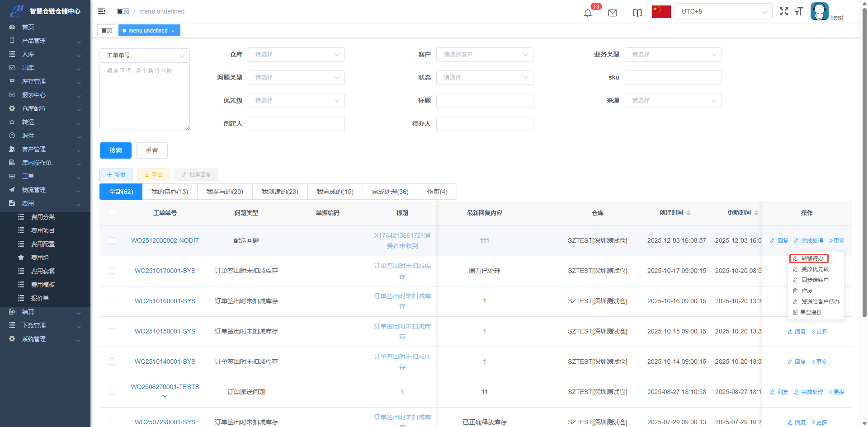Tick checkbox for WO2512030002-NODIT row
This screenshot has height=427, width=868.
[112, 240]
